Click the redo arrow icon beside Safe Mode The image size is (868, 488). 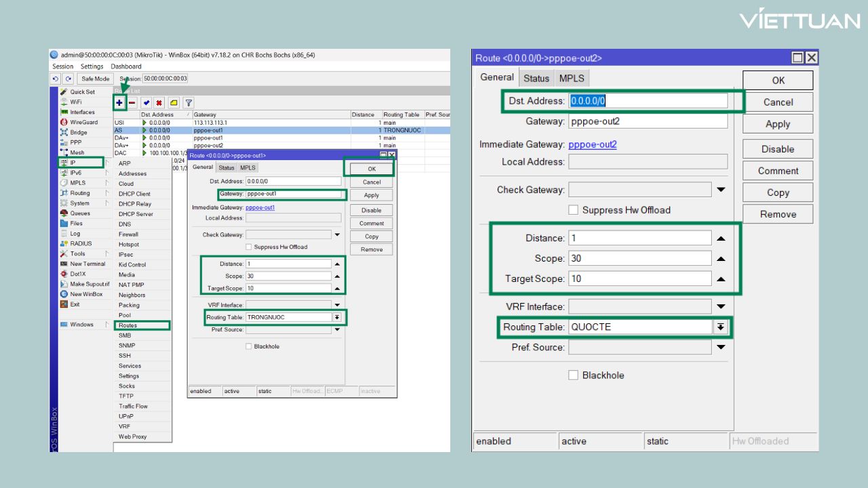coord(68,79)
